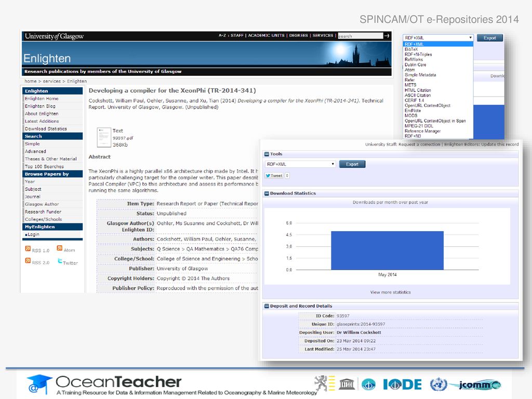
Task: Open Simple search link
Action: [32, 144]
